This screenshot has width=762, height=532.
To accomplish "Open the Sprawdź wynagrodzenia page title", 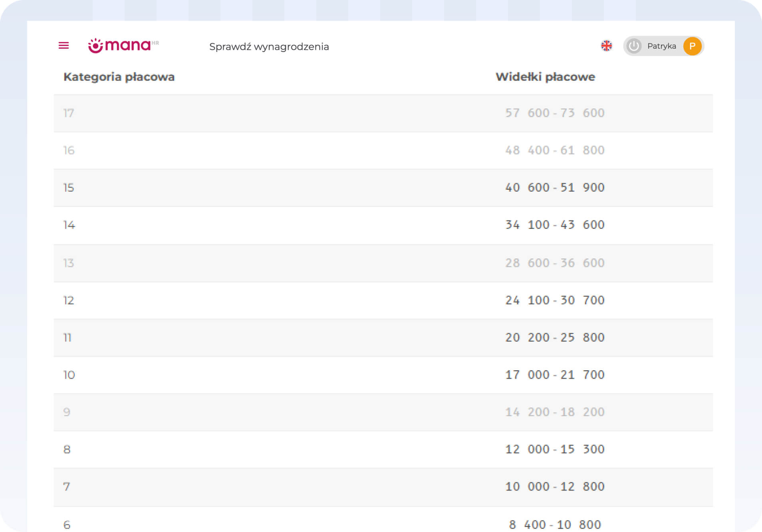I will tap(269, 47).
